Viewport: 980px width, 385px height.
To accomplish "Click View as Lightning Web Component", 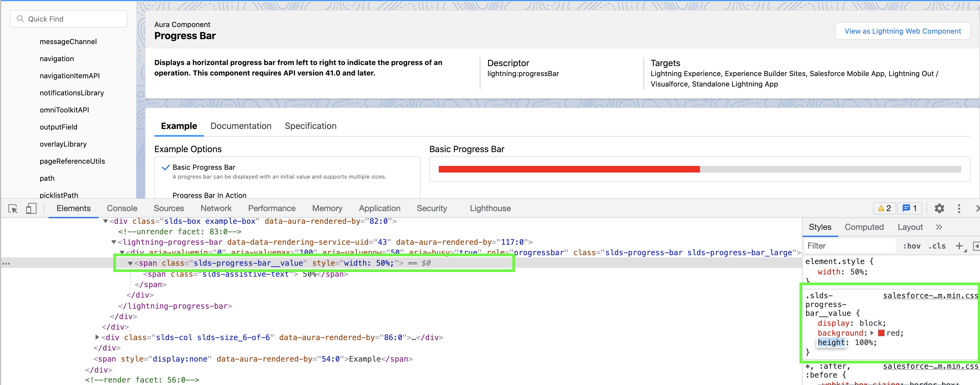I will (x=902, y=31).
